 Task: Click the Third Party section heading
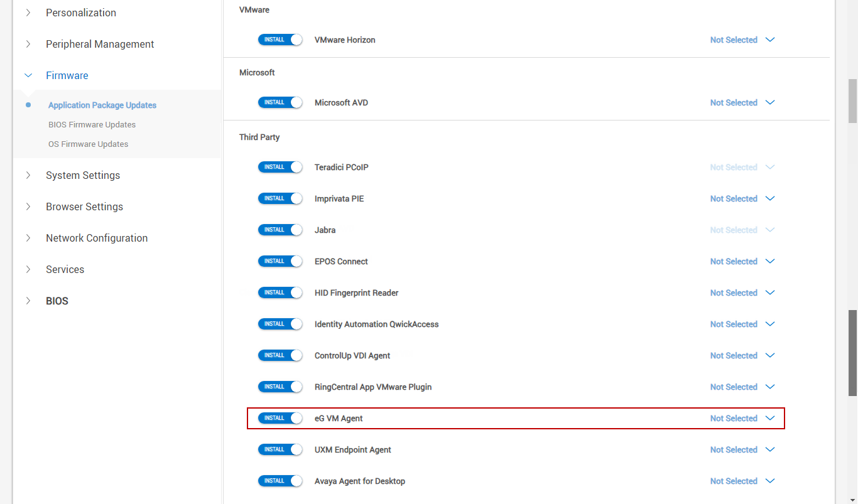point(259,137)
